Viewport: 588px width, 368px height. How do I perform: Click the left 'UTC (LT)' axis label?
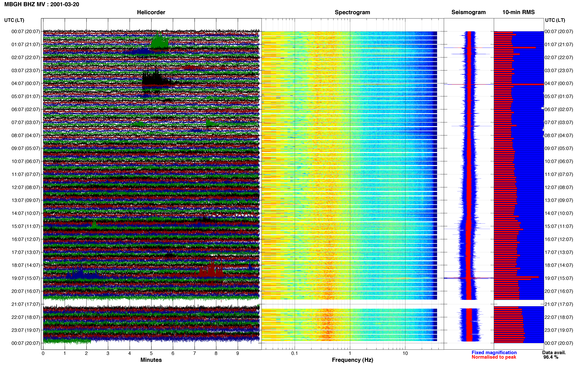pos(14,20)
